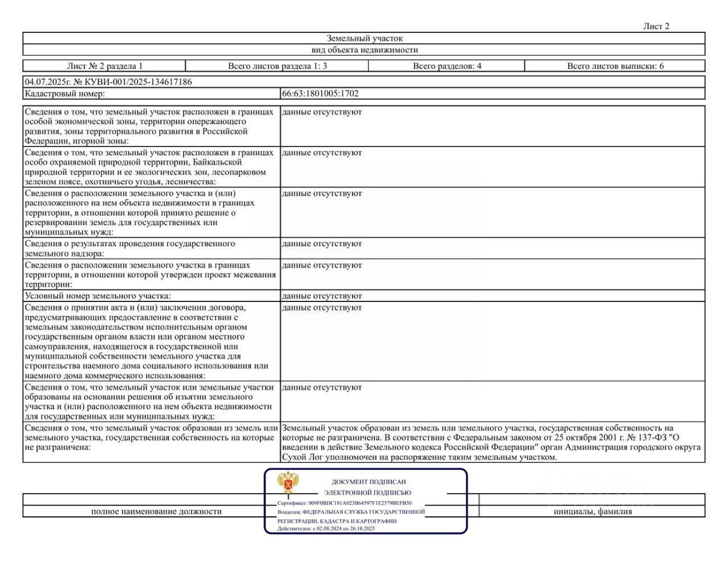
Task: Select the 'Кадастровый номер:' label
Action: click(64, 94)
